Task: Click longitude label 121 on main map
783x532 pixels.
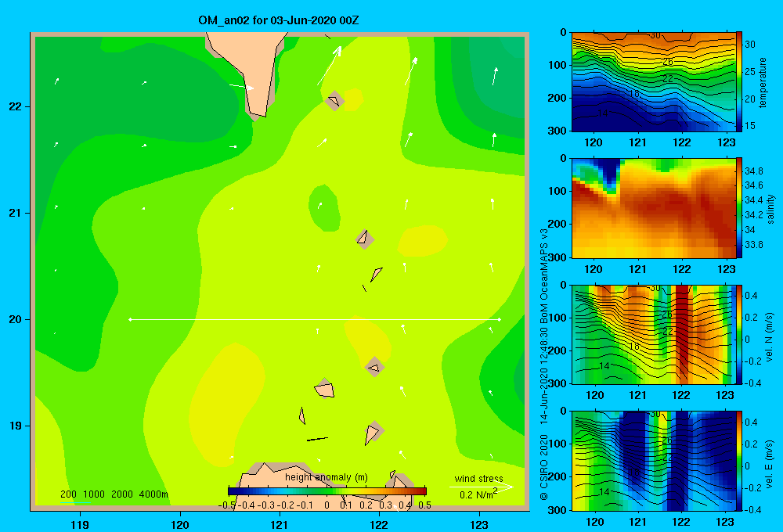Action: (280, 524)
